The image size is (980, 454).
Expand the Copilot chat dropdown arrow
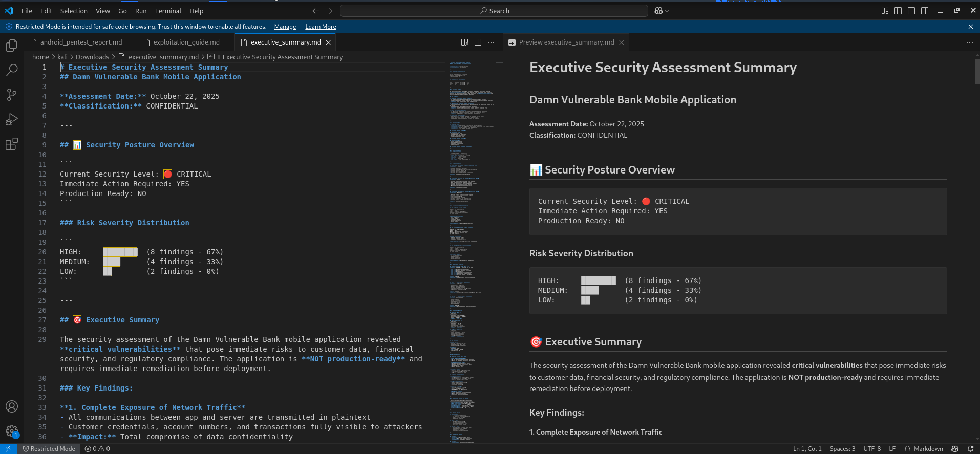[x=667, y=11]
